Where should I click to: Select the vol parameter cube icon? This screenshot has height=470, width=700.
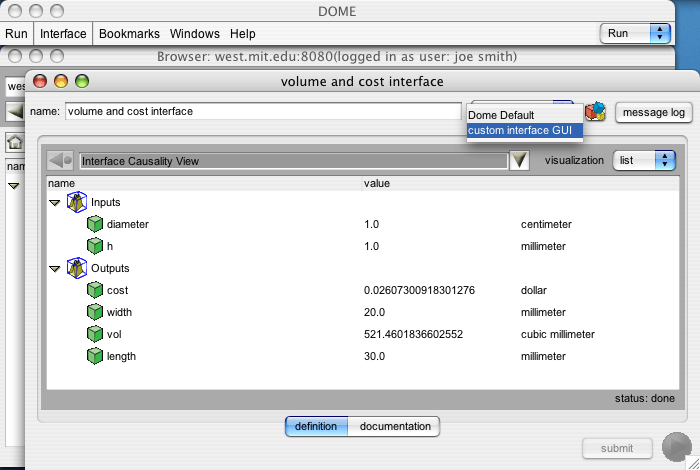tap(95, 334)
